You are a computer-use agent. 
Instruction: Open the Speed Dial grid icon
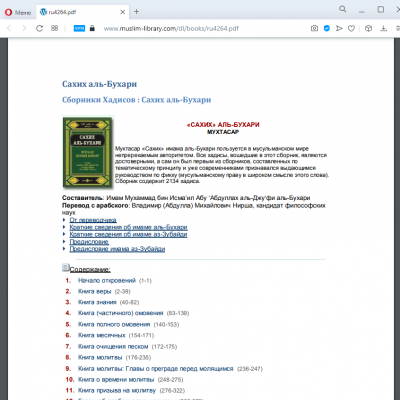coord(54,28)
